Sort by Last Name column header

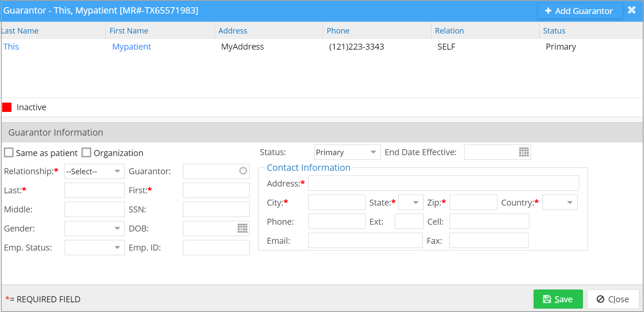click(20, 31)
